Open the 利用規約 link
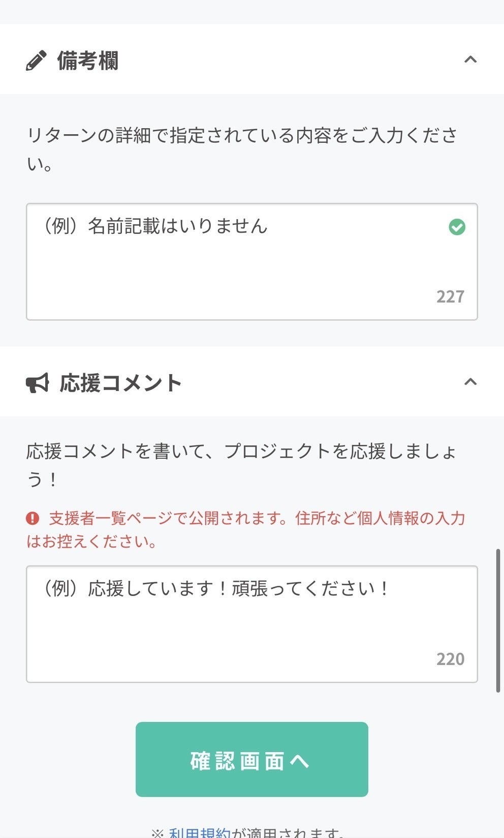This screenshot has width=504, height=838. [x=199, y=833]
